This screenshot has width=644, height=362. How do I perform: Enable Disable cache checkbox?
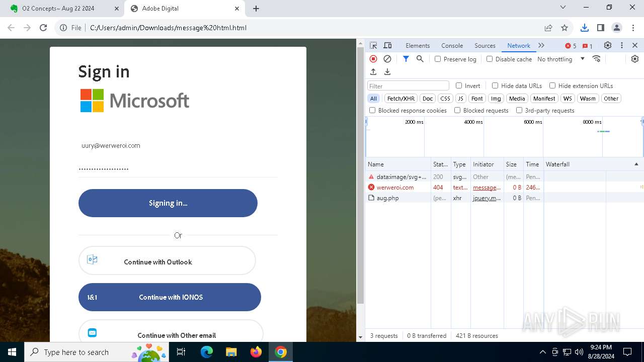(490, 59)
